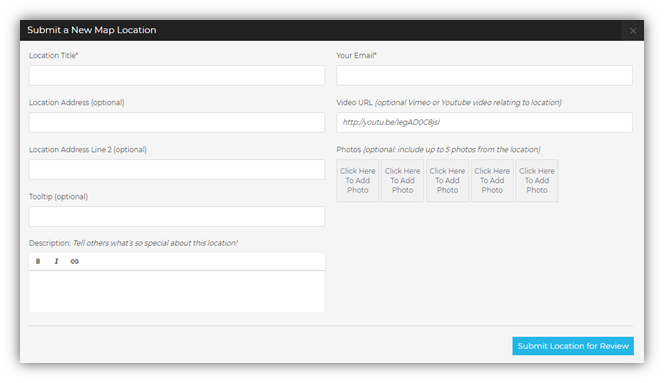This screenshot has height=383, width=664.
Task: Add photo using the first photo slot
Action: [358, 180]
